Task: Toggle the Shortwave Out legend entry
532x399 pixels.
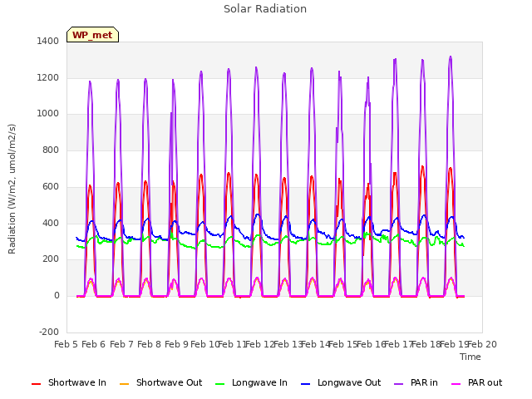Action: point(160,382)
